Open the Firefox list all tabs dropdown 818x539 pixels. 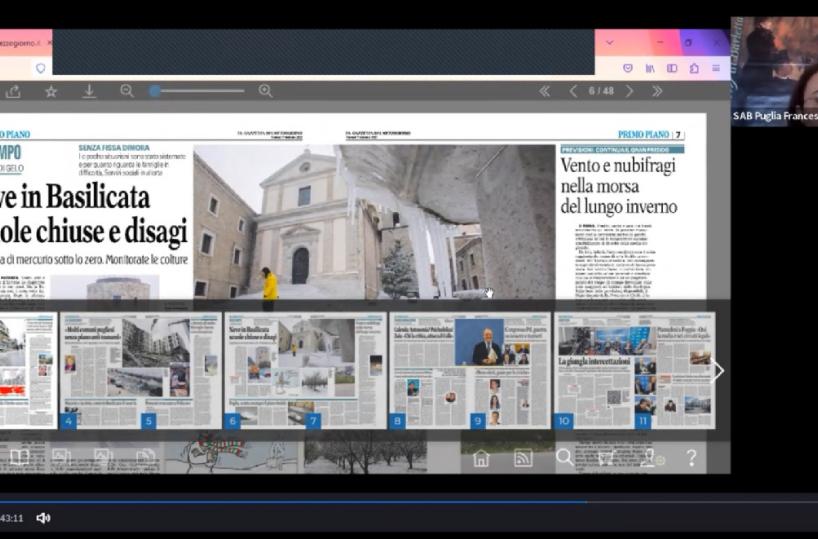point(609,43)
